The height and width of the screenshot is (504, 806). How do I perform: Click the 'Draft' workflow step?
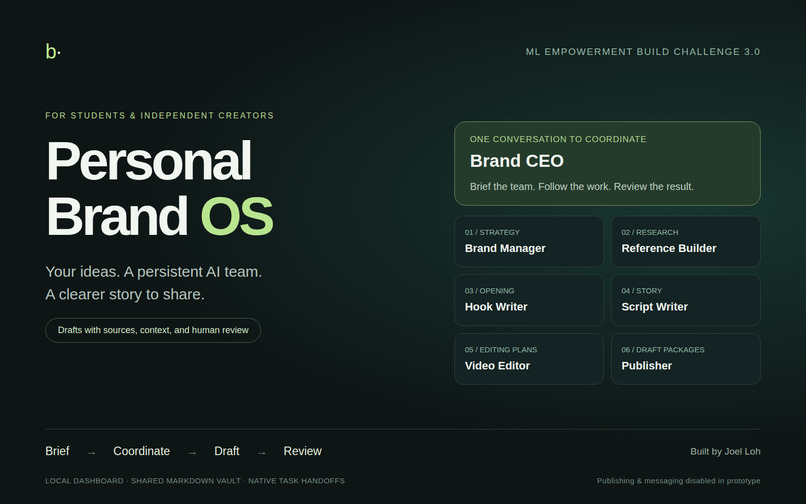[x=227, y=451]
